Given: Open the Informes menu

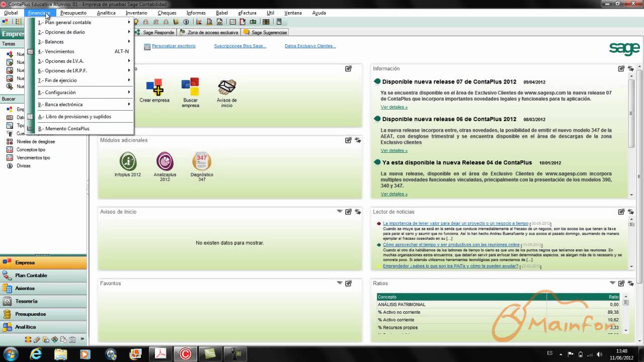Looking at the screenshot, I should pos(196,13).
